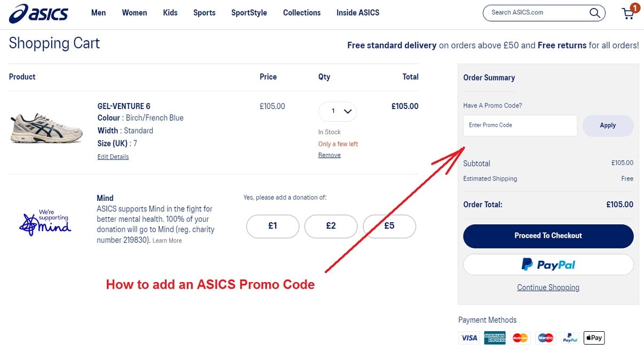Click the American Express payment icon
This screenshot has width=644, height=359.
pyautogui.click(x=494, y=338)
